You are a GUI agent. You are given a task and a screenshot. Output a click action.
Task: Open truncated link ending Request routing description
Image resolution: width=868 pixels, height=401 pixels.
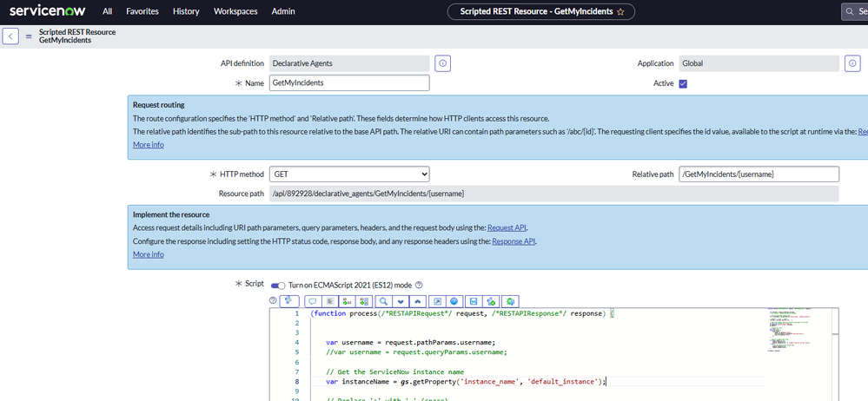(x=863, y=132)
